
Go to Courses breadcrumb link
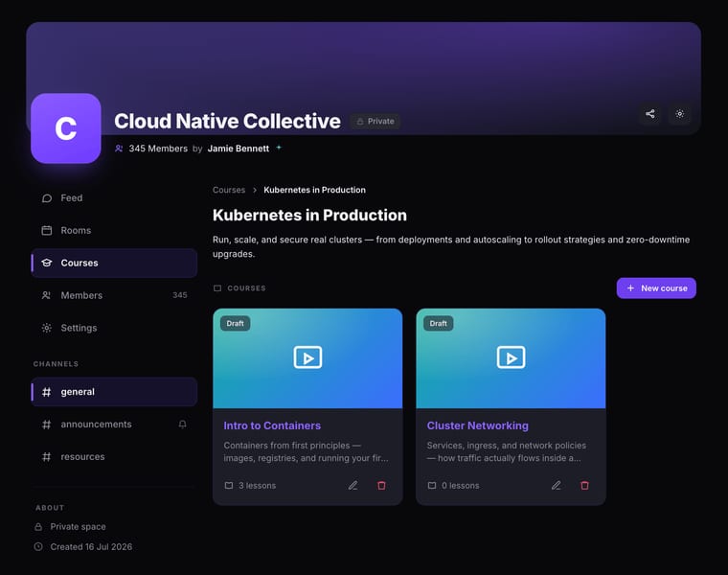[x=229, y=190]
